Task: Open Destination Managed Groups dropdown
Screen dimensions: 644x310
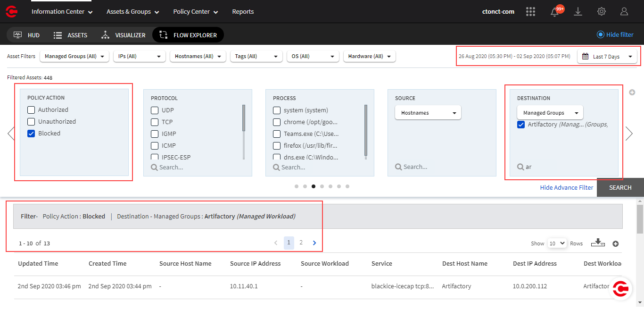Action: pos(550,113)
